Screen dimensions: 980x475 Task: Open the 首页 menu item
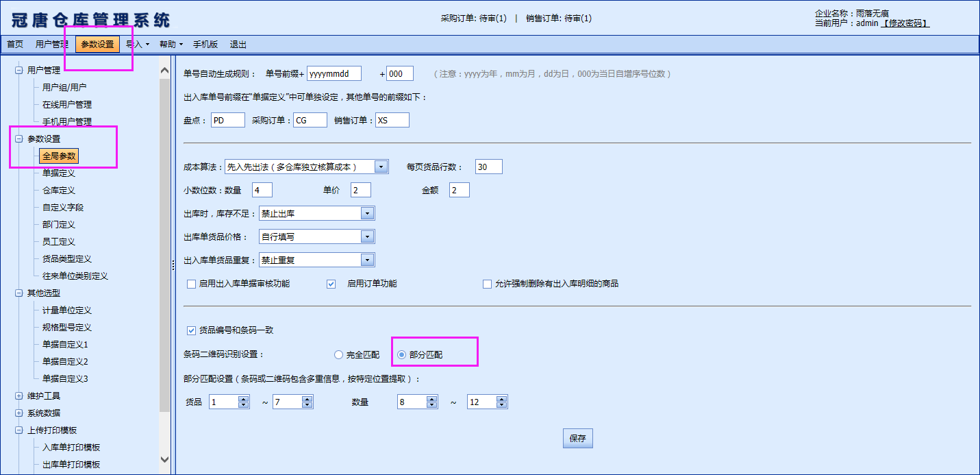point(15,45)
